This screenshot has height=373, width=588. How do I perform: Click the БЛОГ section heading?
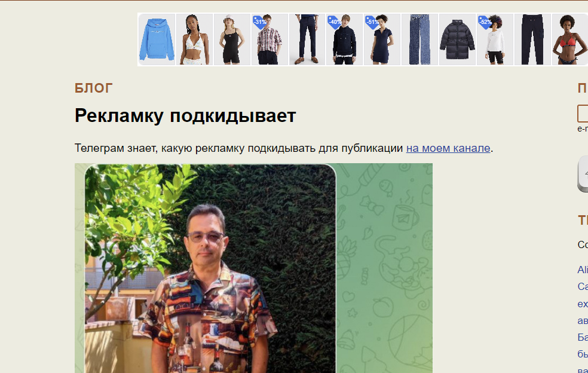[x=93, y=88]
